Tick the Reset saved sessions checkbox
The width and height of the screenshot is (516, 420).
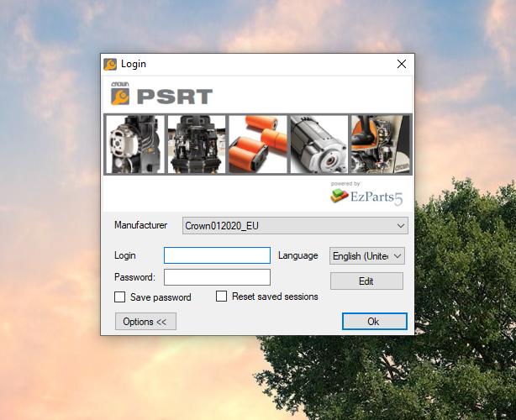(222, 297)
